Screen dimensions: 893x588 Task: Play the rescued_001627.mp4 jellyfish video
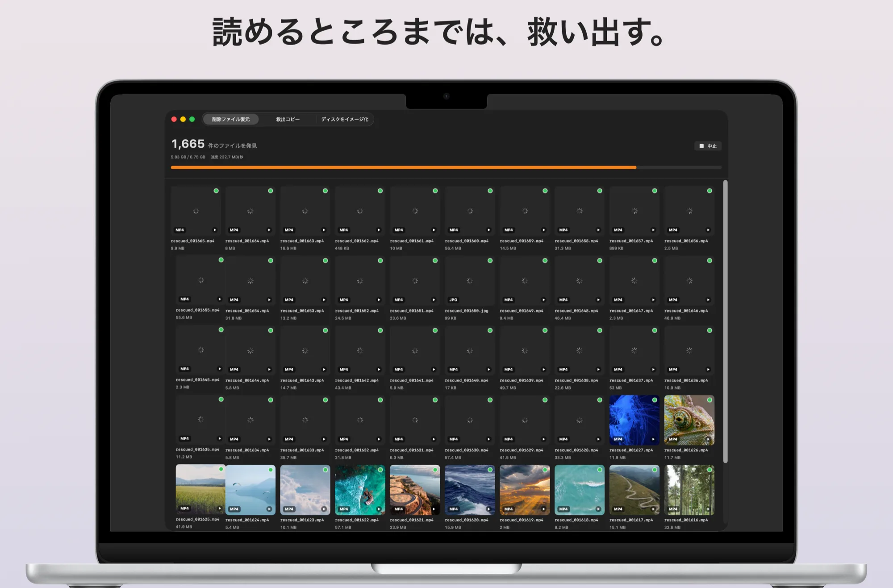click(653, 439)
